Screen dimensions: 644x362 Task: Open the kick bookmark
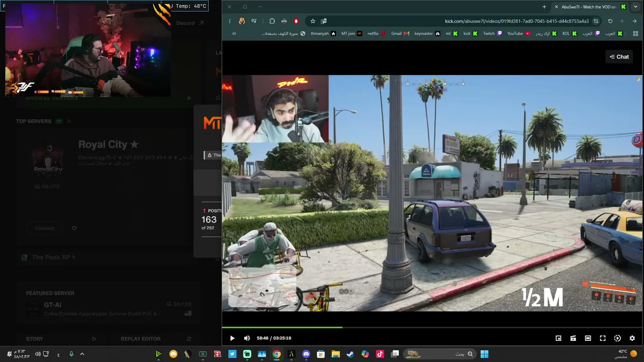pos(470,34)
